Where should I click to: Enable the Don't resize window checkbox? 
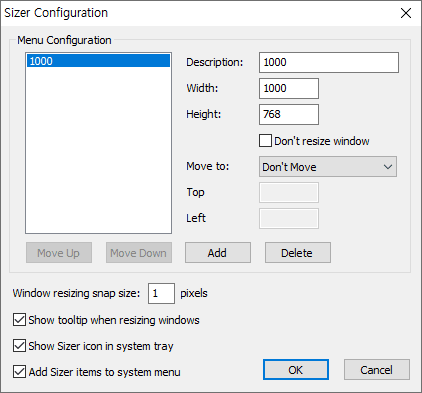point(265,141)
